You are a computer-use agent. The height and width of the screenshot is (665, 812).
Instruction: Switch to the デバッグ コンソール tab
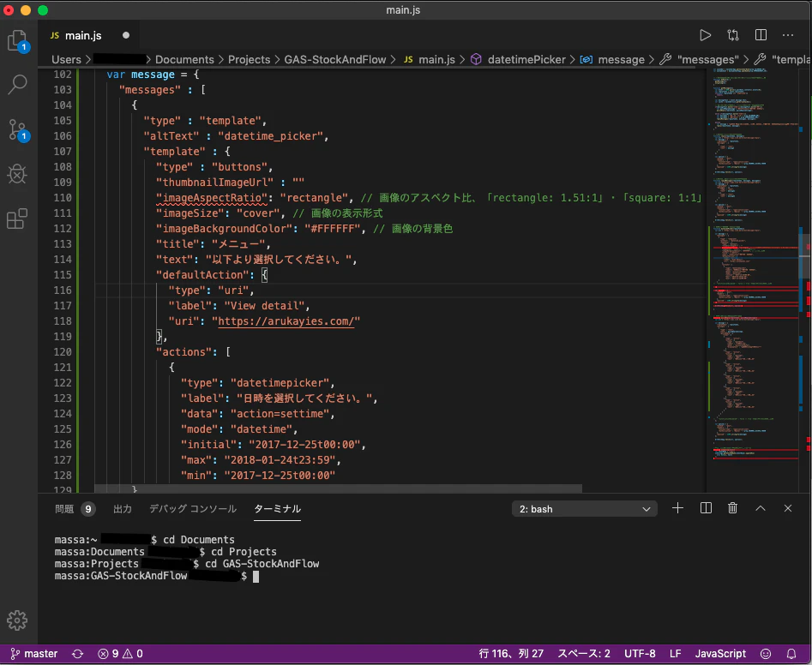click(x=193, y=509)
